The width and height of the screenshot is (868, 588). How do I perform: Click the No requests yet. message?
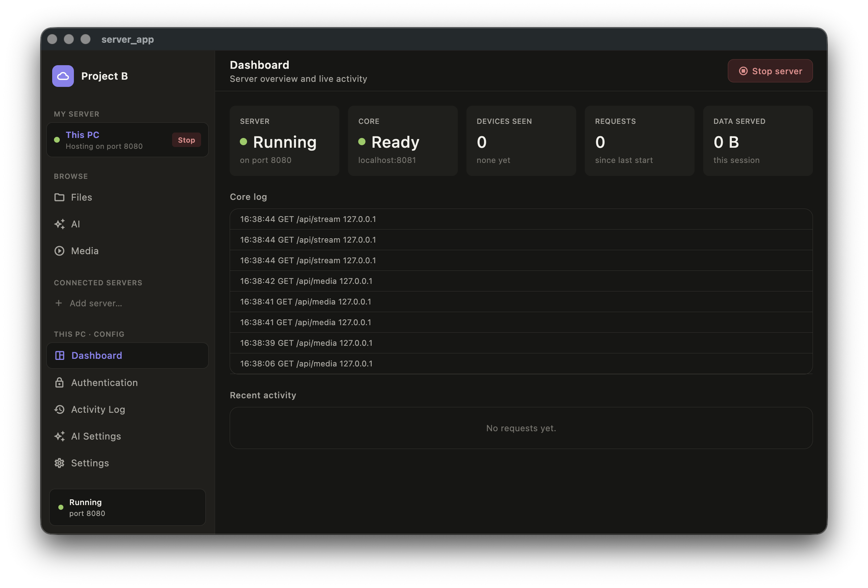(x=521, y=428)
